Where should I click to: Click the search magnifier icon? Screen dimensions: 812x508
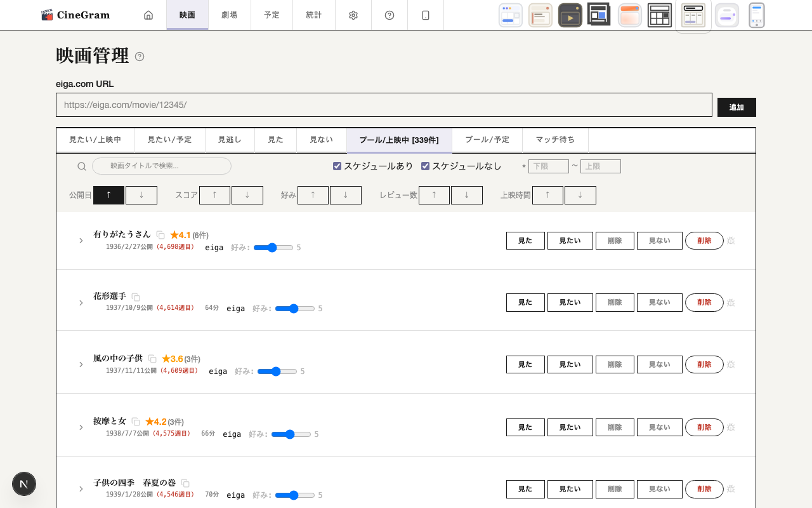82,166
